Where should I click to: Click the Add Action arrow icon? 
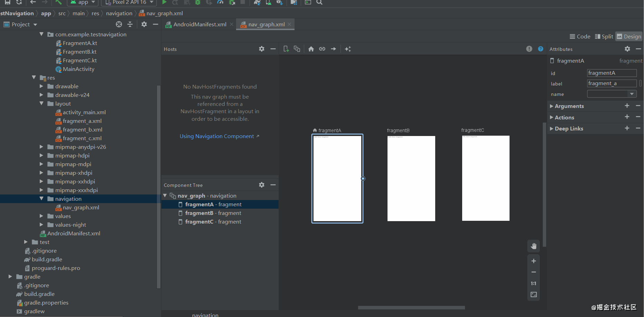pos(333,49)
